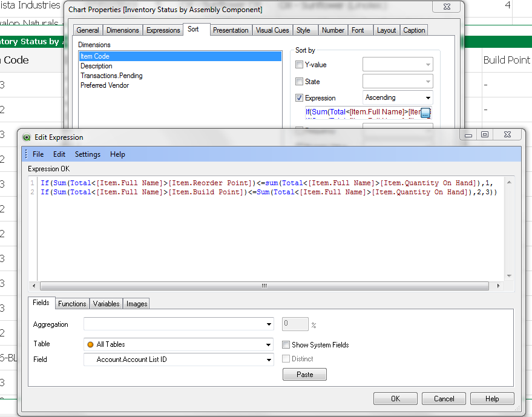Switch to the Variables tab

click(106, 304)
